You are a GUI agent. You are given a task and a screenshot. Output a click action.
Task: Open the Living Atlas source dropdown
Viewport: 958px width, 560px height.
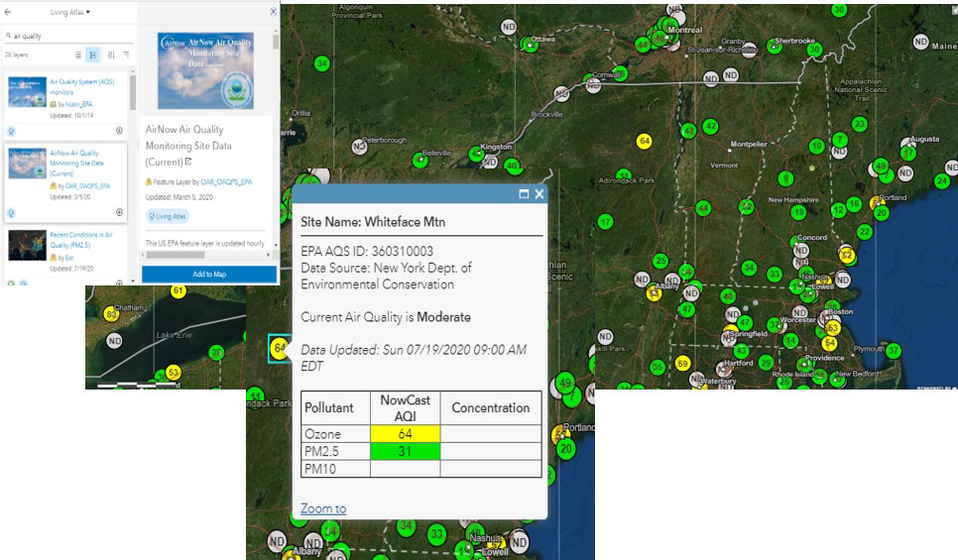69,12
